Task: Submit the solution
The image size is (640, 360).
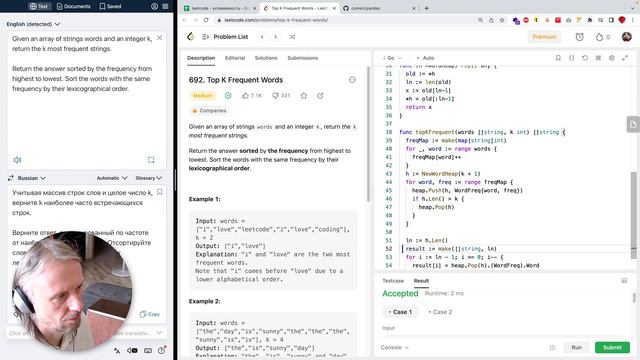Action: (612, 347)
